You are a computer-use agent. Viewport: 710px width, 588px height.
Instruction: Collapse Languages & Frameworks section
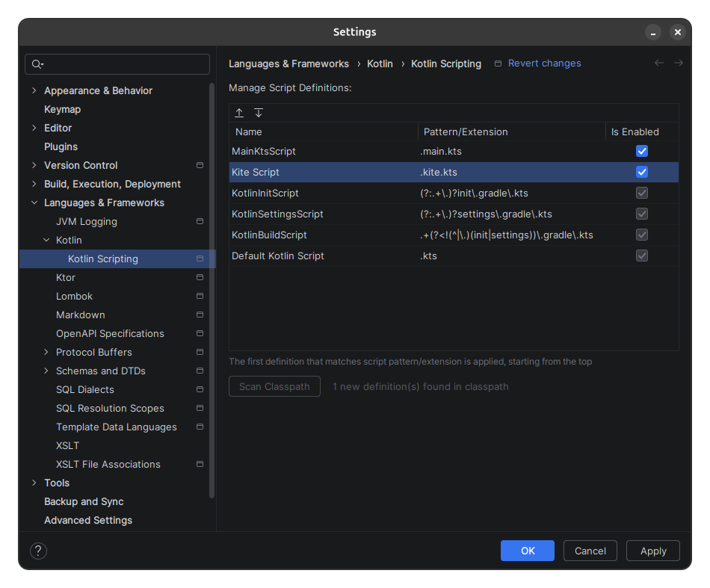point(34,202)
